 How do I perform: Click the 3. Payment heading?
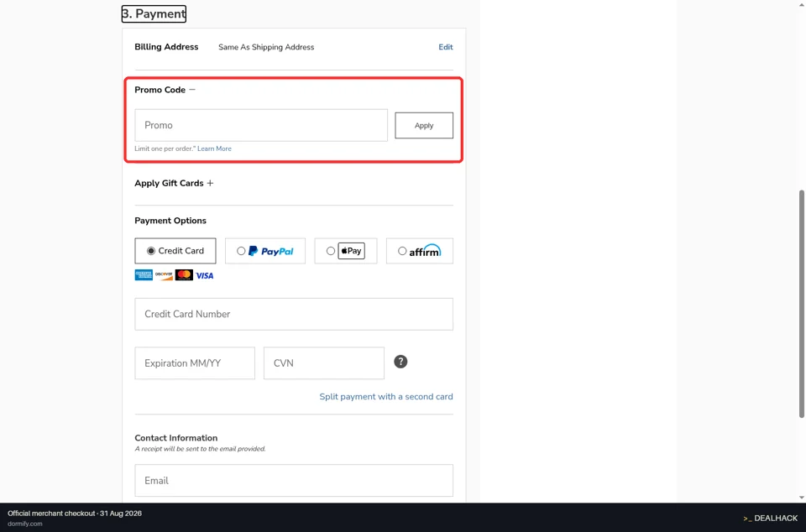click(x=154, y=14)
